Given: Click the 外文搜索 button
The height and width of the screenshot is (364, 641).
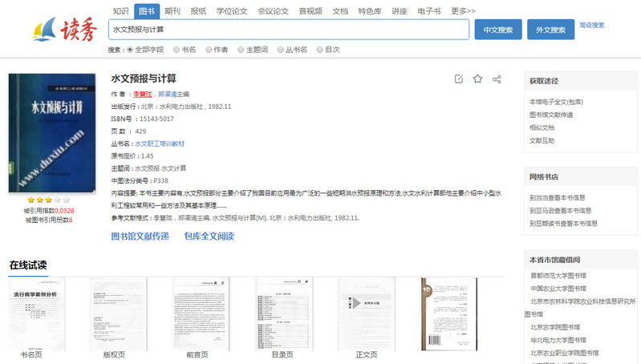Looking at the screenshot, I should pyautogui.click(x=550, y=30).
